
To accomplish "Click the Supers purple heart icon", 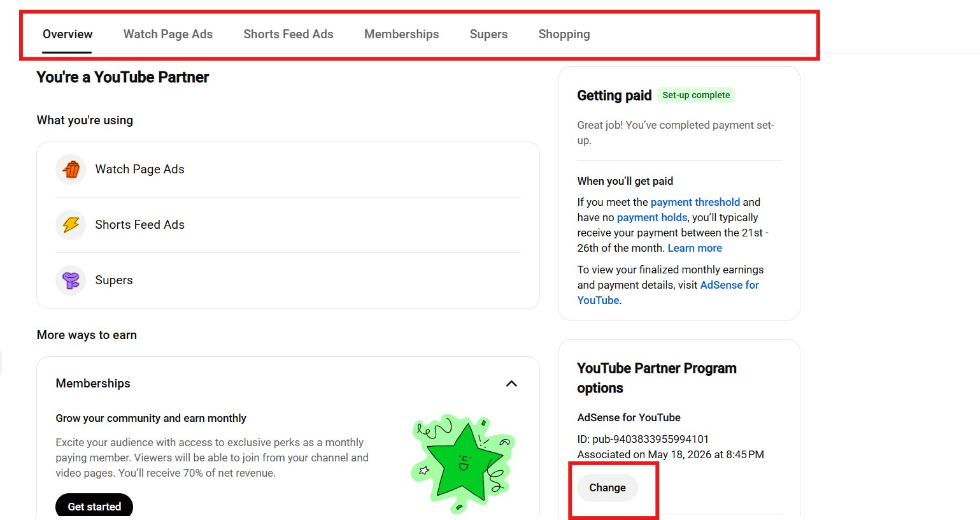I will point(71,280).
